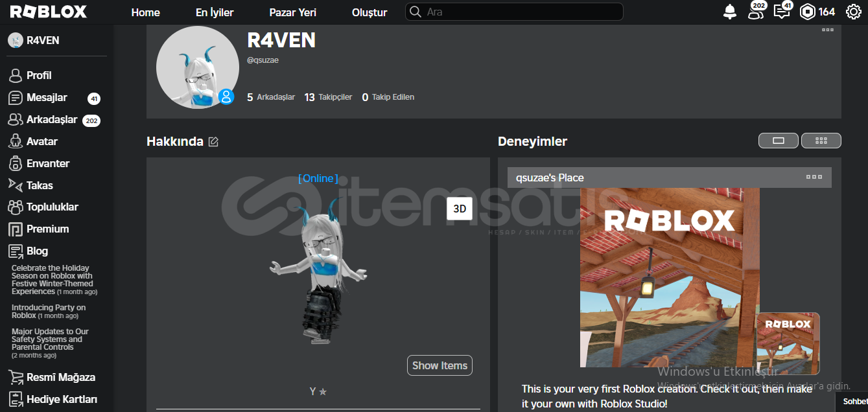Open Pazar Yeri in the top navigation

pos(293,12)
